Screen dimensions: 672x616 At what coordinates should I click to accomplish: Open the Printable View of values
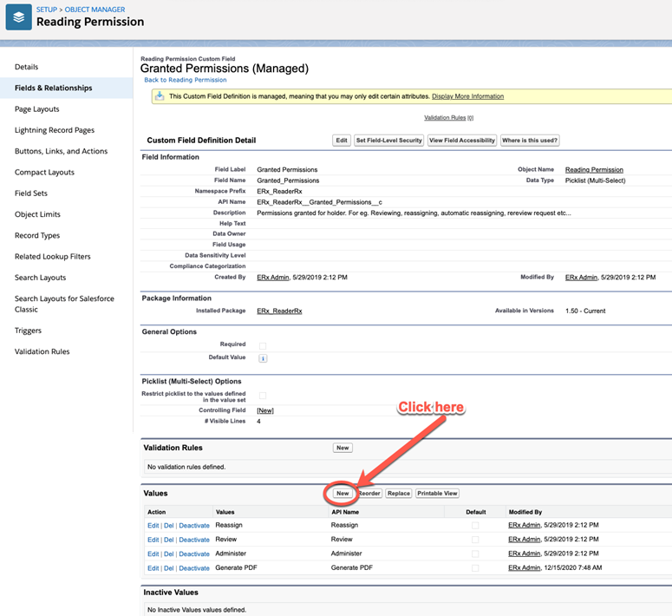tap(438, 494)
